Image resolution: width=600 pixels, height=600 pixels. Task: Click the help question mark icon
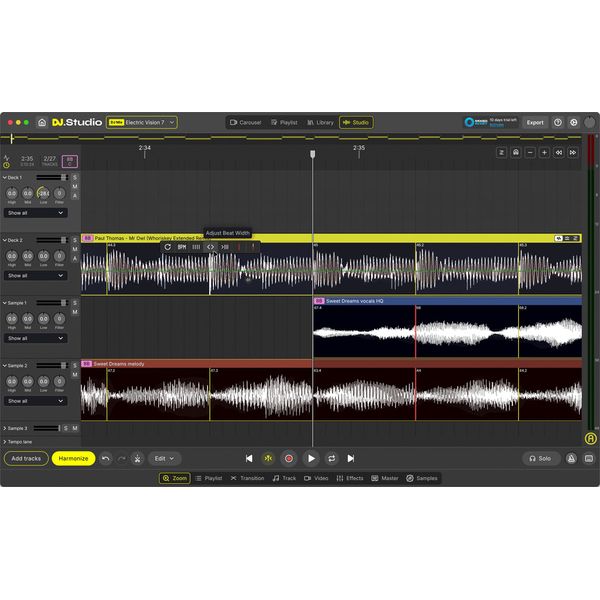pos(558,122)
